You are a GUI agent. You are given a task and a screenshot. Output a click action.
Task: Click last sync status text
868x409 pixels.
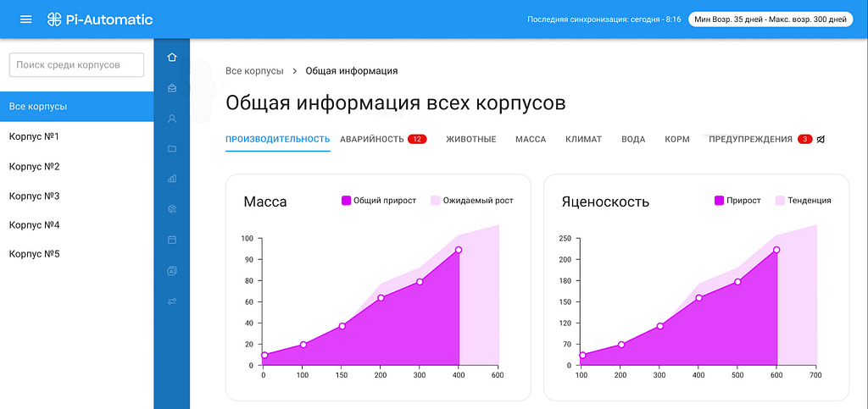point(604,19)
